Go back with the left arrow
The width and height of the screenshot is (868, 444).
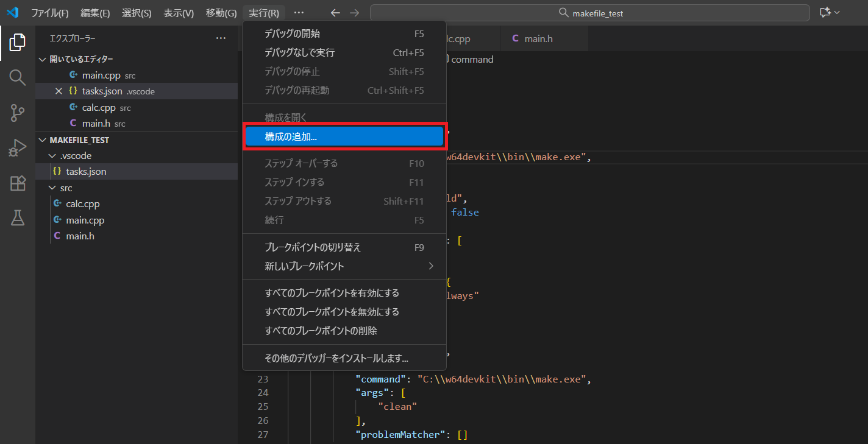pos(335,13)
